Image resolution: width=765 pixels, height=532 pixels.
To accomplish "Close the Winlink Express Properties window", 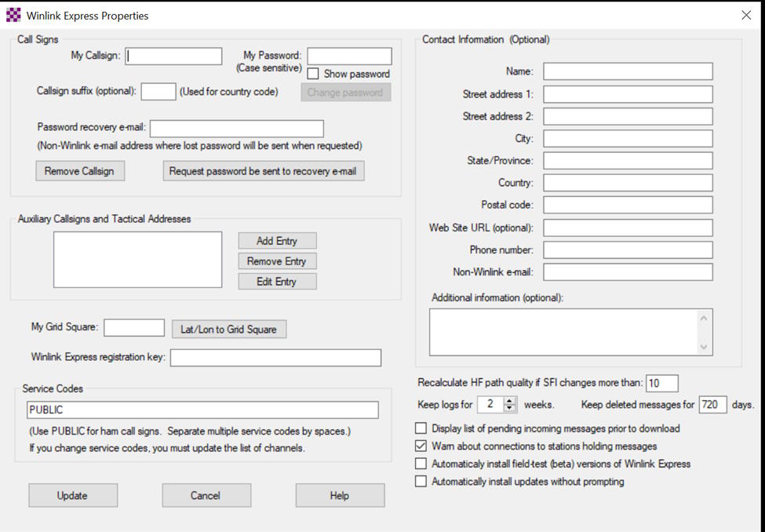I will pyautogui.click(x=745, y=15).
